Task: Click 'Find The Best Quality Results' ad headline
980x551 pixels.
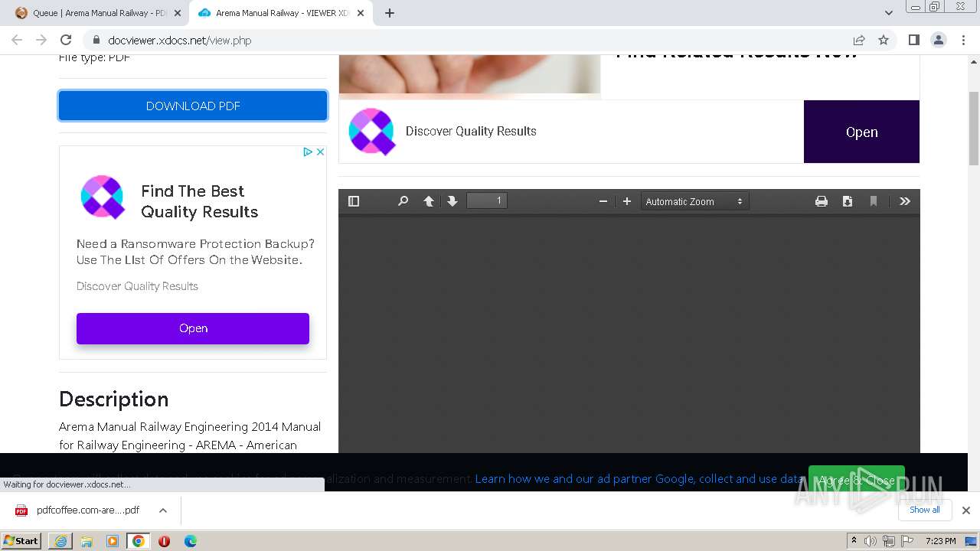Action: coord(199,201)
